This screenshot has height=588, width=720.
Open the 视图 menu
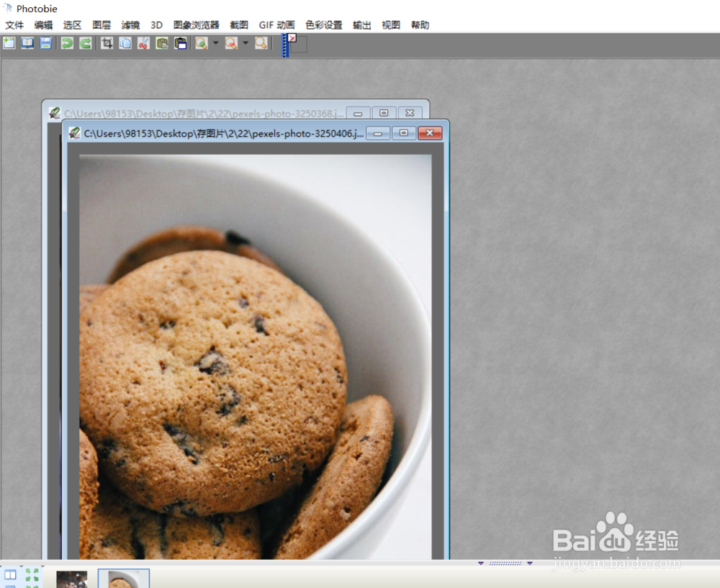pyautogui.click(x=391, y=24)
